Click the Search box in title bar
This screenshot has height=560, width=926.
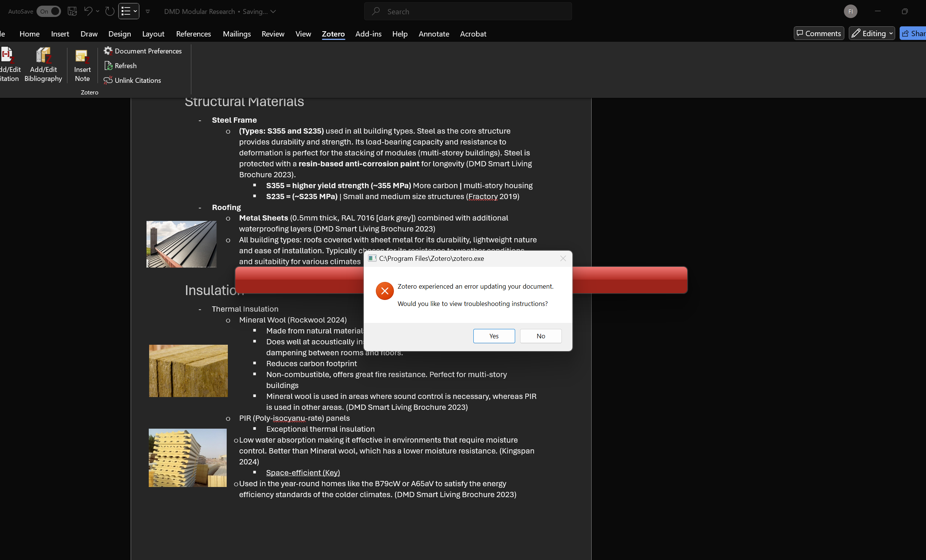point(468,12)
